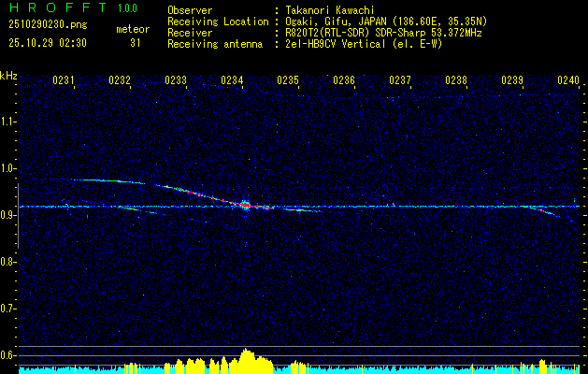Click the Observer label

point(190,10)
